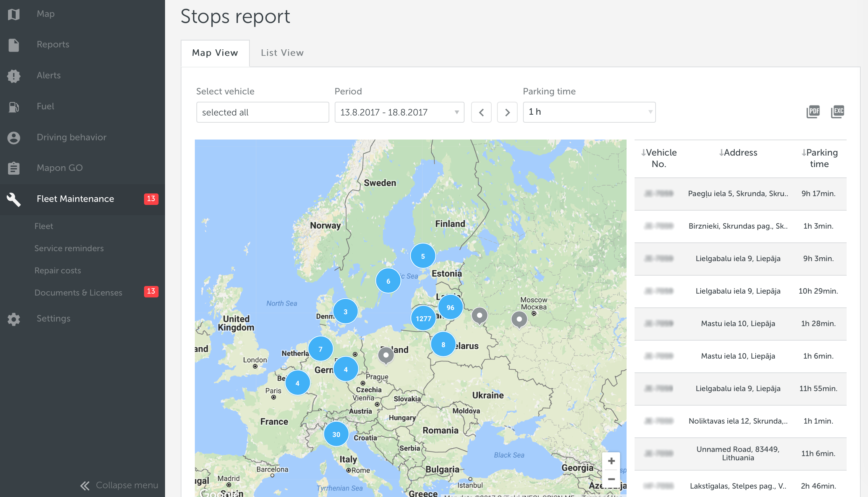868x497 pixels.
Task: Click the cluster marker labeled 5
Action: tap(423, 256)
